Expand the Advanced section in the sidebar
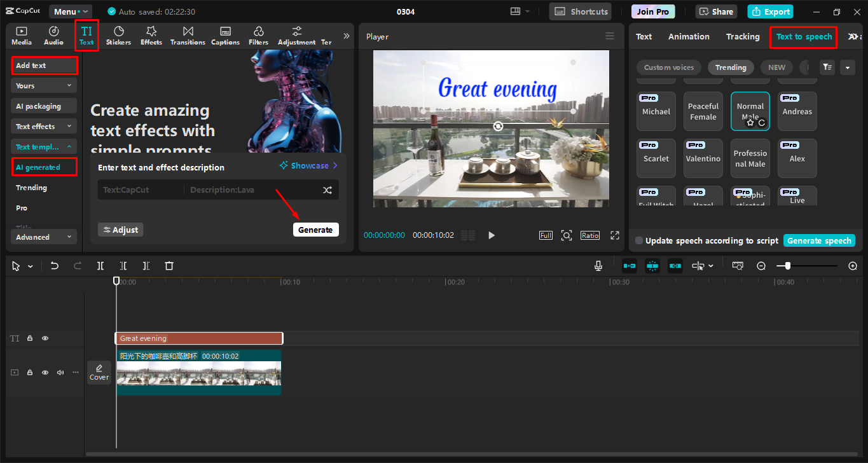Image resolution: width=868 pixels, height=463 pixels. click(43, 236)
